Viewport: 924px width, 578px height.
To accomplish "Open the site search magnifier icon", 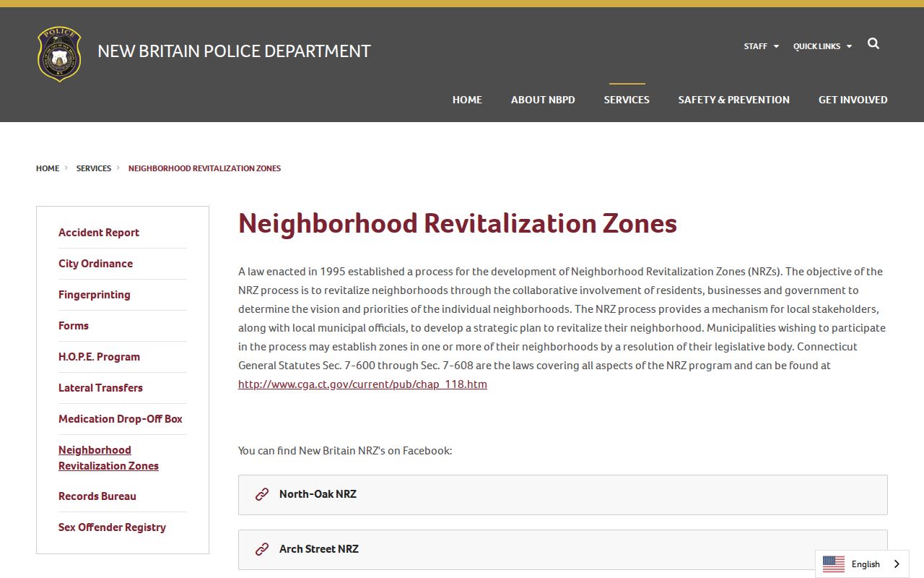I will pyautogui.click(x=873, y=44).
